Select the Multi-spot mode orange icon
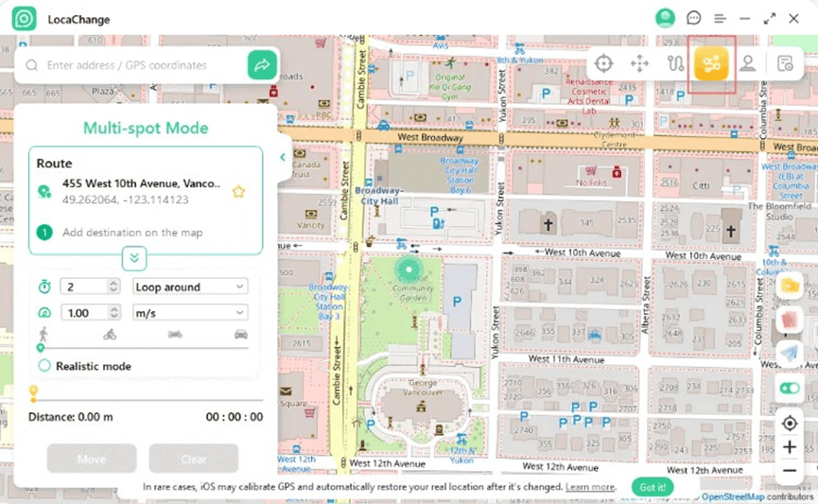This screenshot has height=504, width=818. 711,63
